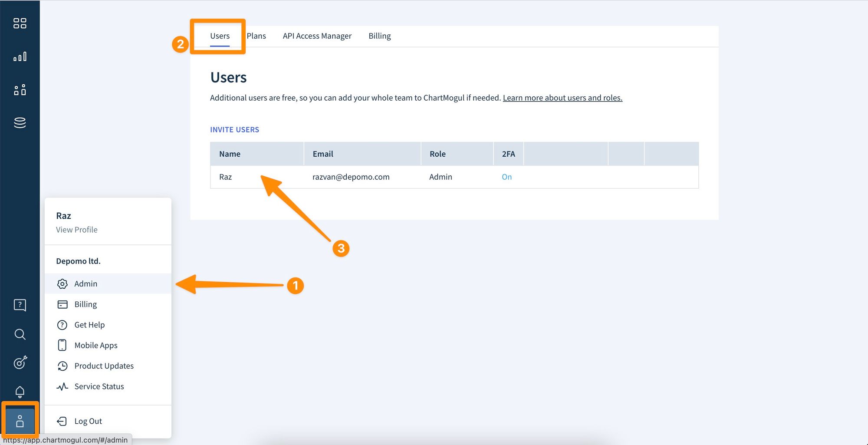Select Admin from the account menu
The width and height of the screenshot is (868, 445).
tap(85, 283)
